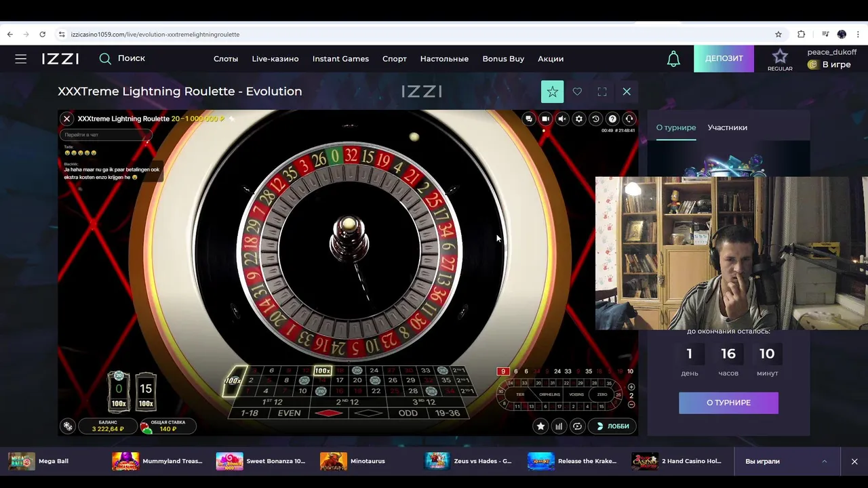Increase racetrack neighbours with plus
Image resolution: width=868 pixels, height=488 pixels.
631,387
